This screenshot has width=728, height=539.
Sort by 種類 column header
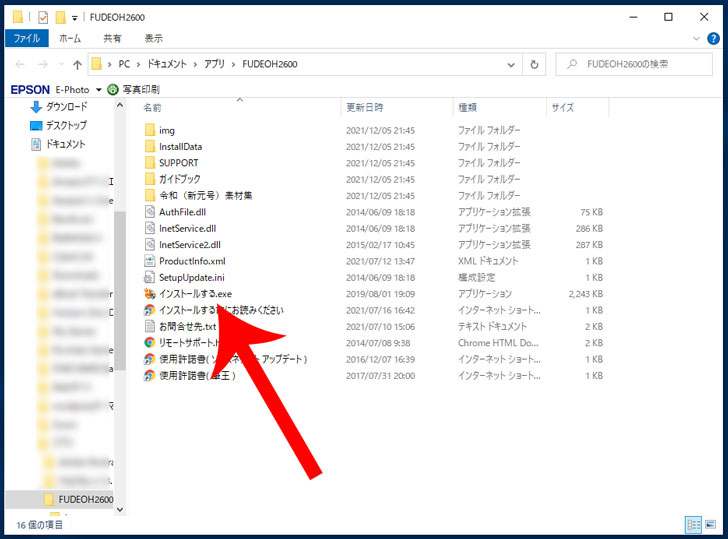pyautogui.click(x=468, y=108)
